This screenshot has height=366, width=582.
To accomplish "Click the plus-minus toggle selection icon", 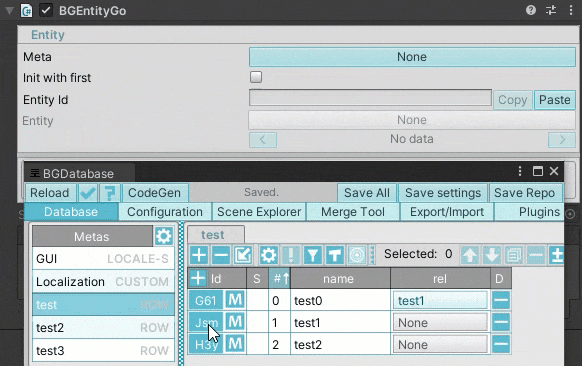I will point(556,255).
